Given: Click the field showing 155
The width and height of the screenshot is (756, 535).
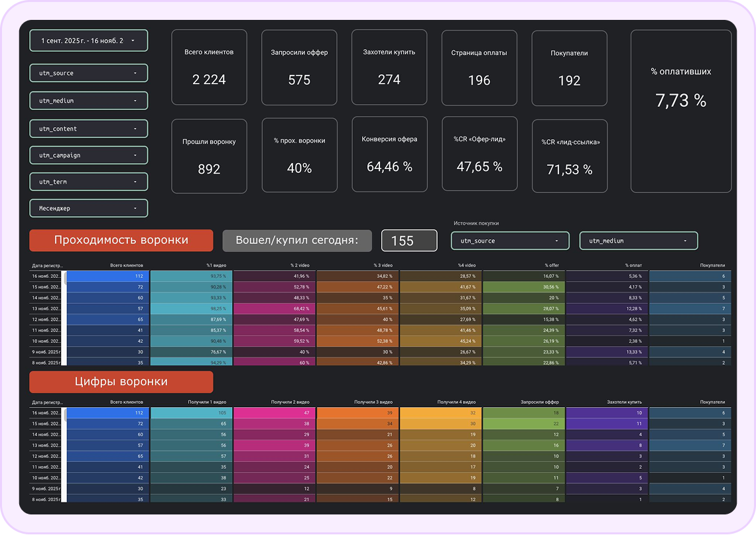Looking at the screenshot, I should (x=409, y=241).
